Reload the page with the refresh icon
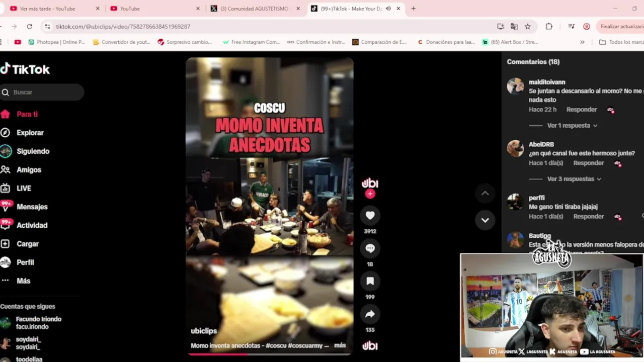 pos(30,27)
